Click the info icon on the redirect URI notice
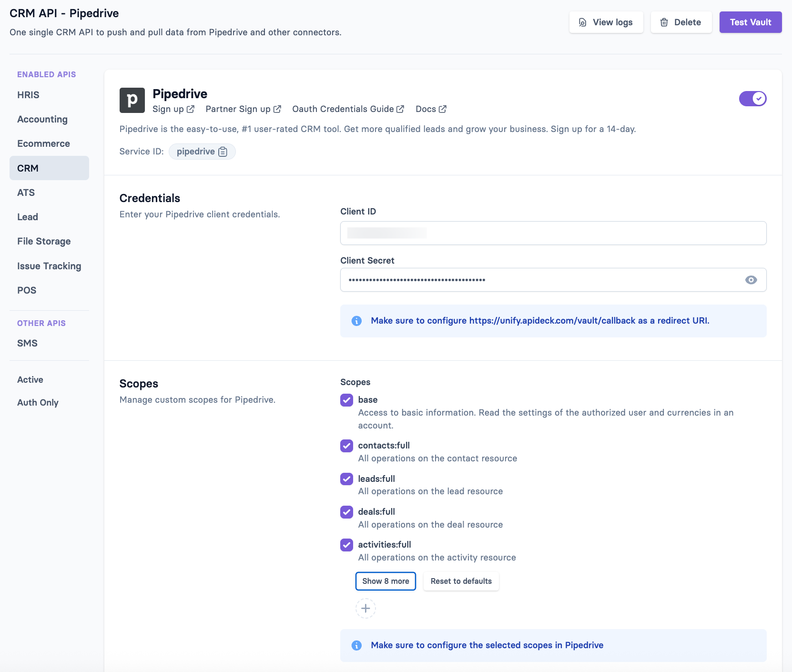792x672 pixels. pos(356,321)
